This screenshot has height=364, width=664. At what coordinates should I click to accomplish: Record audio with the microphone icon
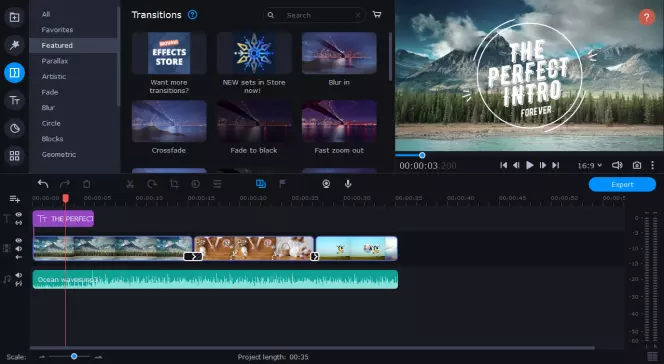348,184
